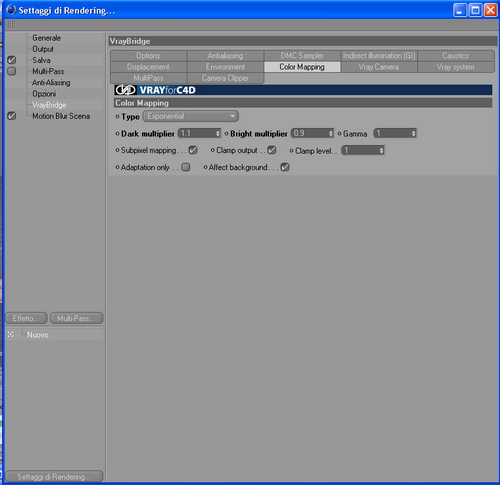
Task: Disable Subpixel mapping checkbox
Action: tap(193, 150)
